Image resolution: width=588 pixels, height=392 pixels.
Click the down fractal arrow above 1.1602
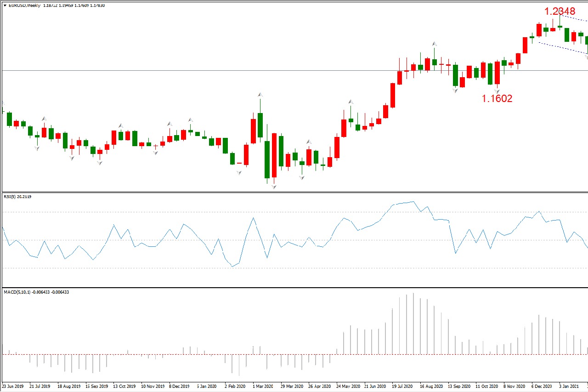tap(497, 91)
